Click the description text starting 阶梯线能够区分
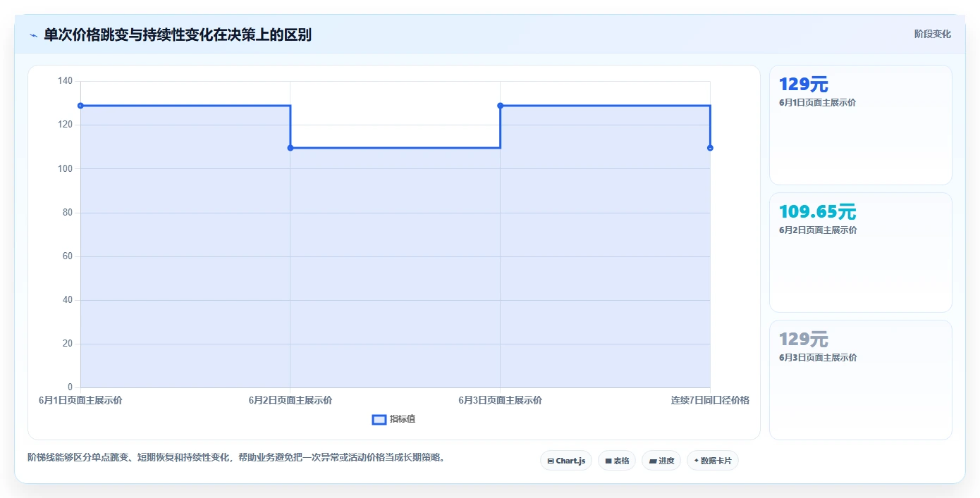 (x=237, y=457)
